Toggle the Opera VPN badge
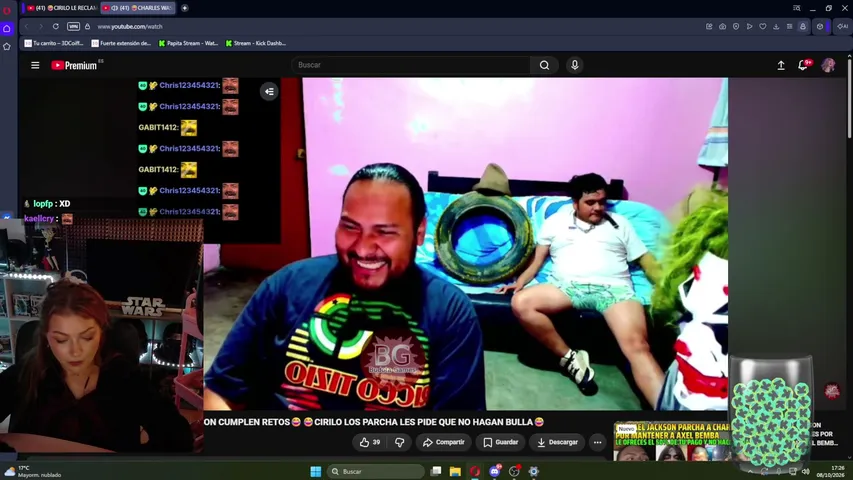Screen dimensions: 853x480 pos(73,26)
